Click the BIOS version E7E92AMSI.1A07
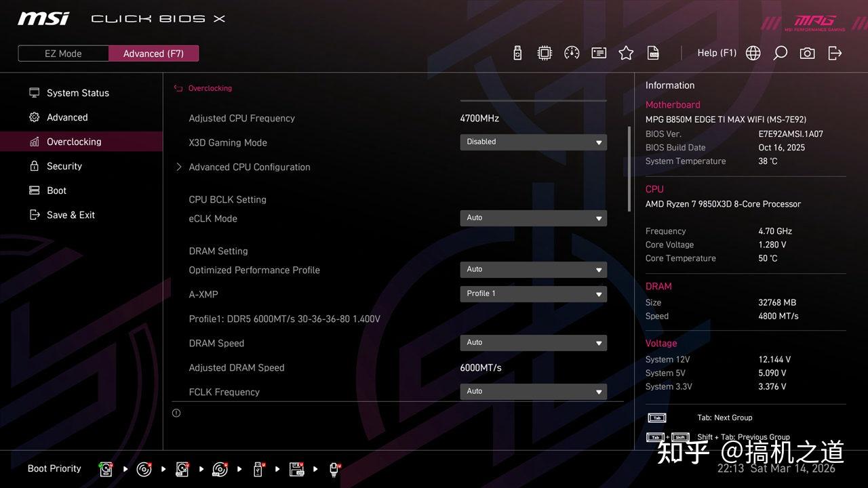868x488 pixels. [x=791, y=134]
